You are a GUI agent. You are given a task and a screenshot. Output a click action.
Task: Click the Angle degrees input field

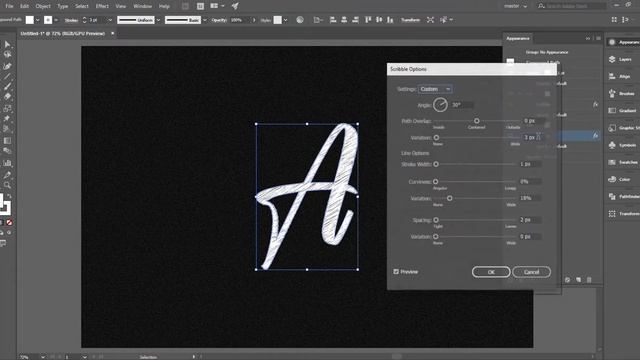[462, 105]
